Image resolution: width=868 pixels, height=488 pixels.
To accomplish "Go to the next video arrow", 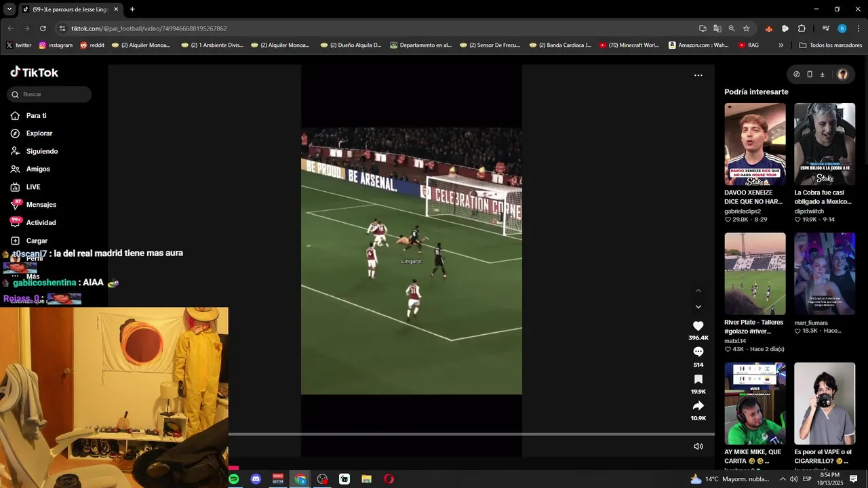I will (x=698, y=307).
